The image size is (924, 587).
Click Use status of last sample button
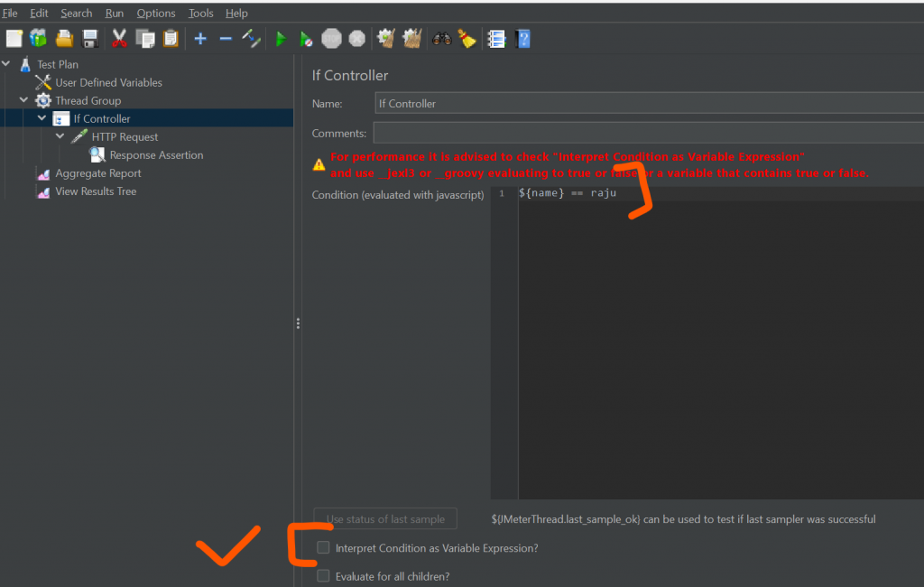click(x=385, y=519)
